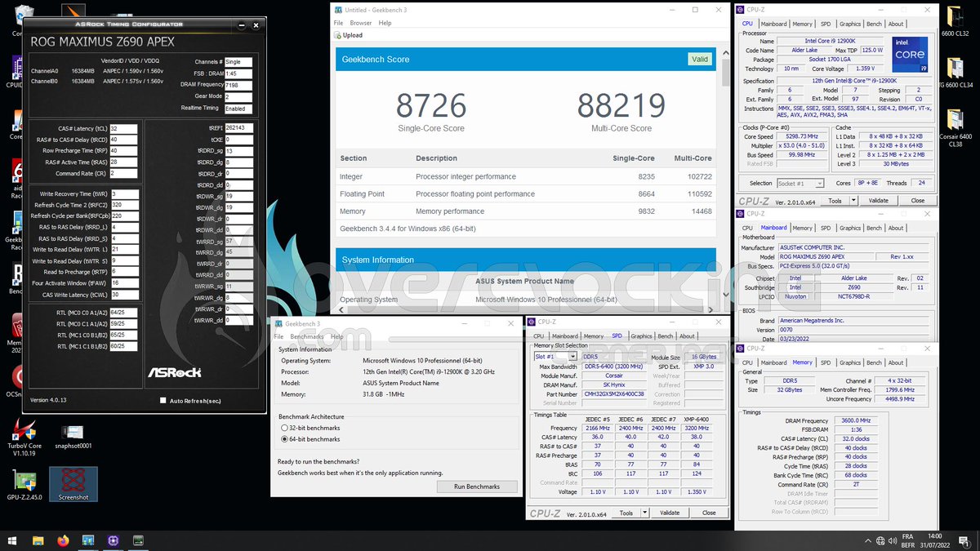Click the Part Number CMH32GX5M2X6400C38 field
Screen dimensions: 980x551
tap(614, 394)
